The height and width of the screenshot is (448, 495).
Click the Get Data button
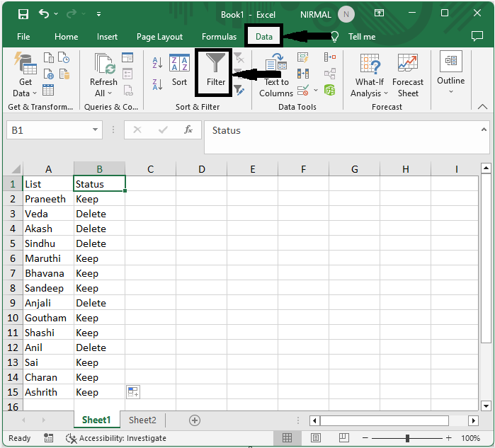(x=25, y=75)
